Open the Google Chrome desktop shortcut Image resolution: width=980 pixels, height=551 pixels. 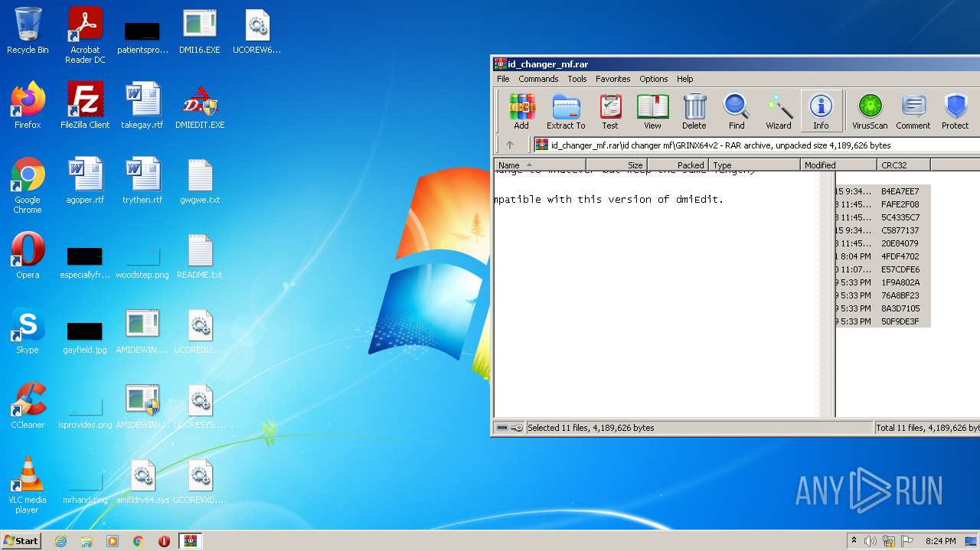pos(28,186)
